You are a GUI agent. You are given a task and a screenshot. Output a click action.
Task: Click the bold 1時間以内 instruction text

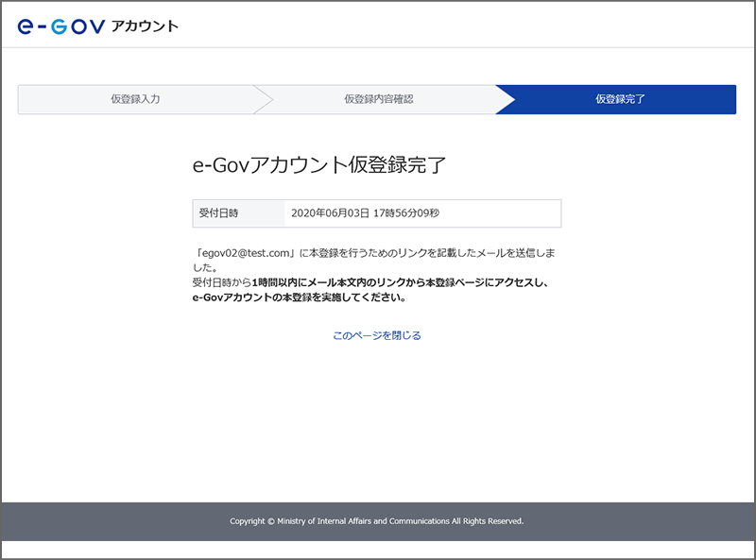click(370, 290)
